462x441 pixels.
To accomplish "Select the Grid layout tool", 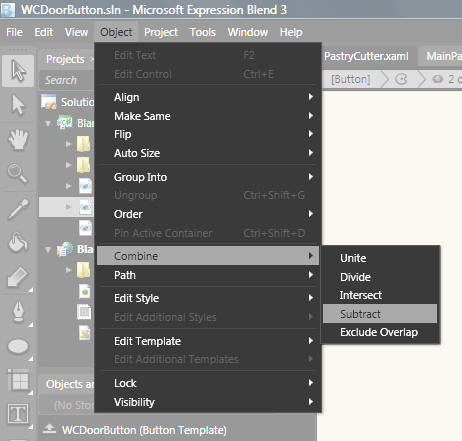I will pos(18,381).
